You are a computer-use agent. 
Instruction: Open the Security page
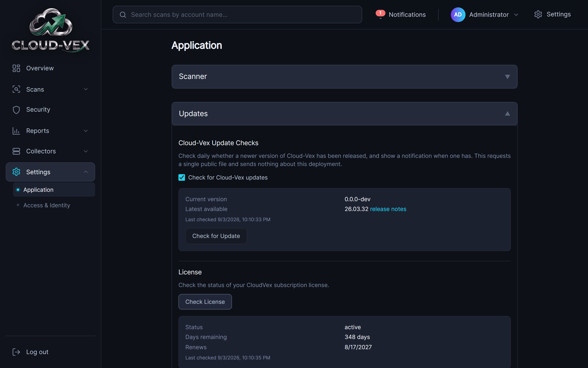coord(38,110)
